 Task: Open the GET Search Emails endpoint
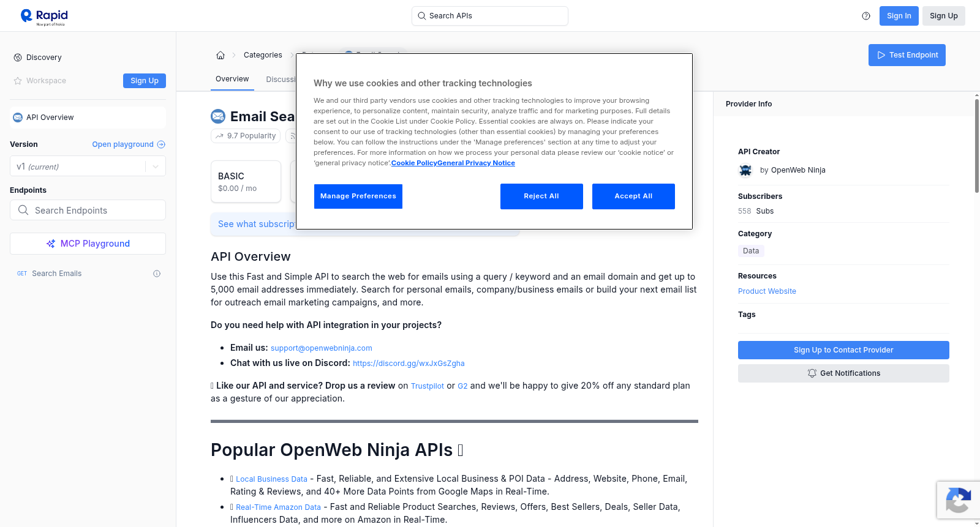coord(88,274)
